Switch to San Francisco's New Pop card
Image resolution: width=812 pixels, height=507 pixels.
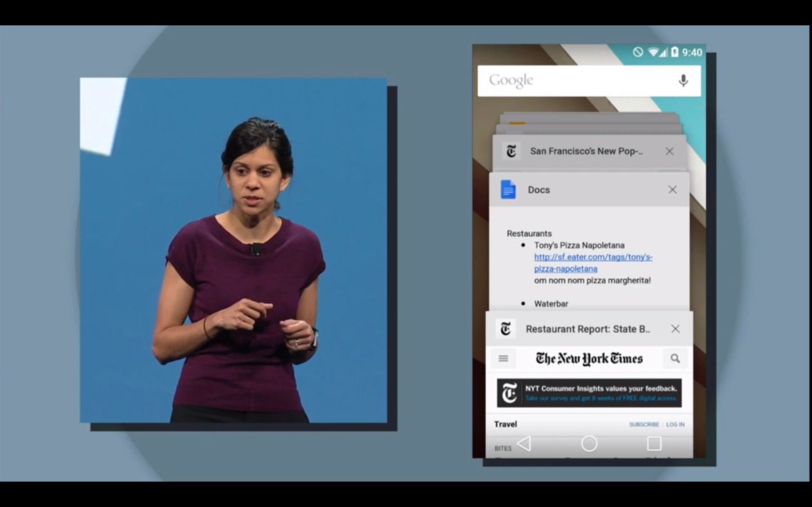[586, 151]
